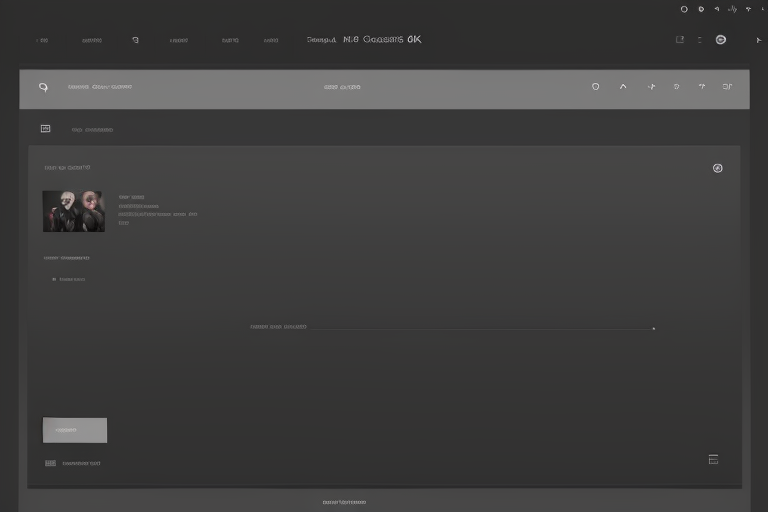Screen dimensions: 768x512
Task: Click the rightmost icon in gray toolbar
Action: click(728, 87)
